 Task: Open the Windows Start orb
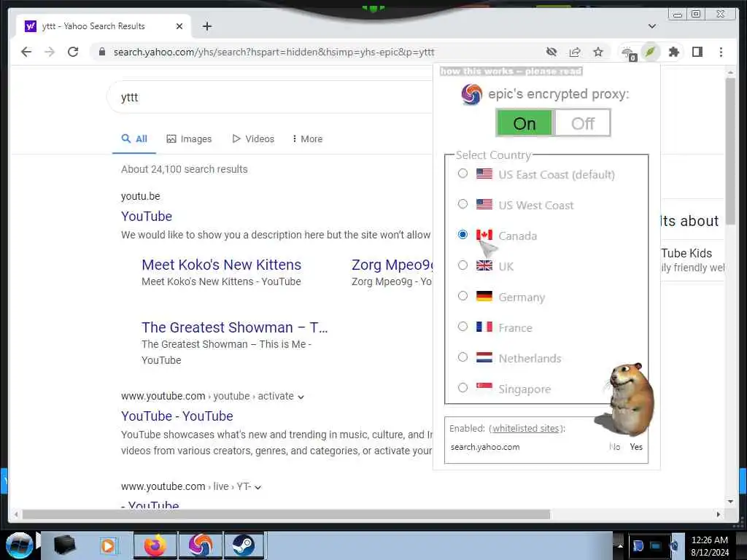pos(20,545)
